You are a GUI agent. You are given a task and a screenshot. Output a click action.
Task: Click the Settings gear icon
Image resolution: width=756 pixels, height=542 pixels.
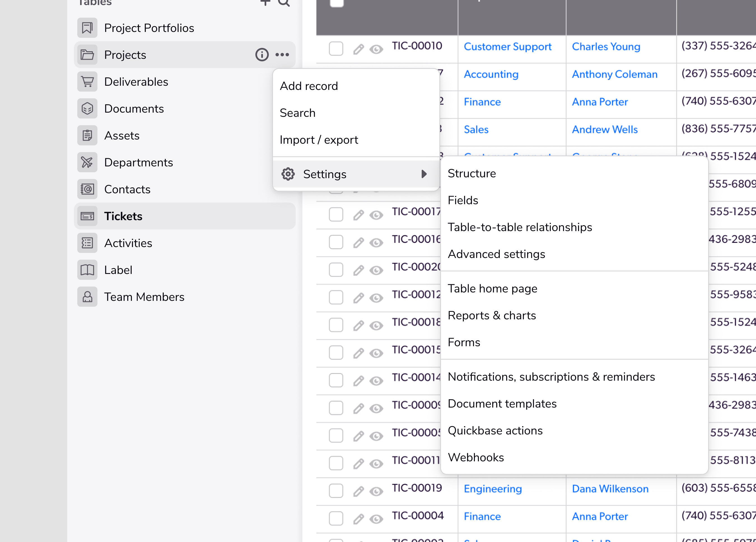point(288,174)
